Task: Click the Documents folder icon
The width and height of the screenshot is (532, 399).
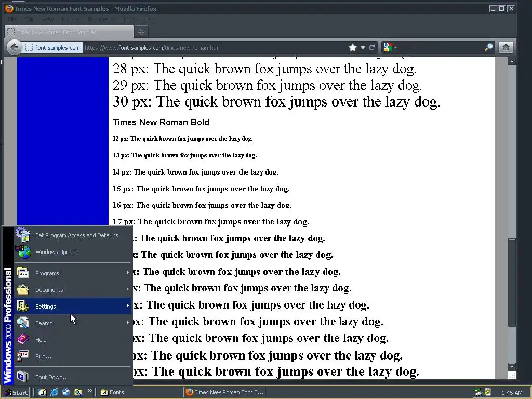Action: 23,289
